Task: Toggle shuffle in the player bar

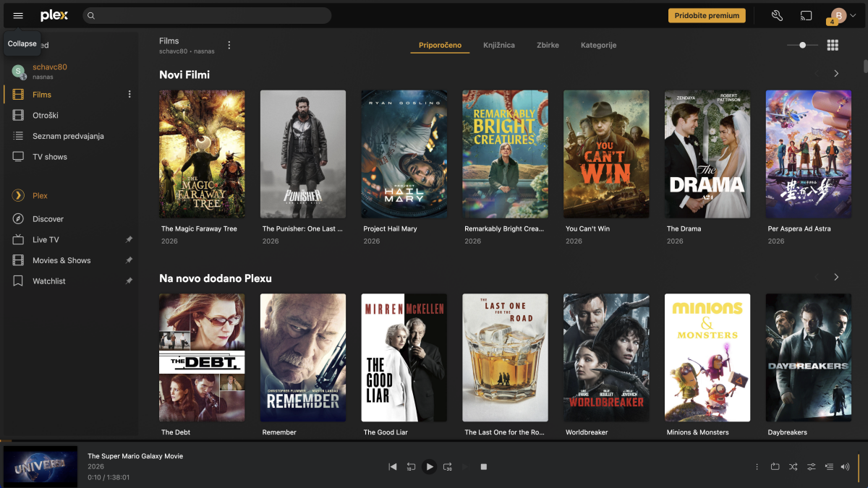Action: 793,467
